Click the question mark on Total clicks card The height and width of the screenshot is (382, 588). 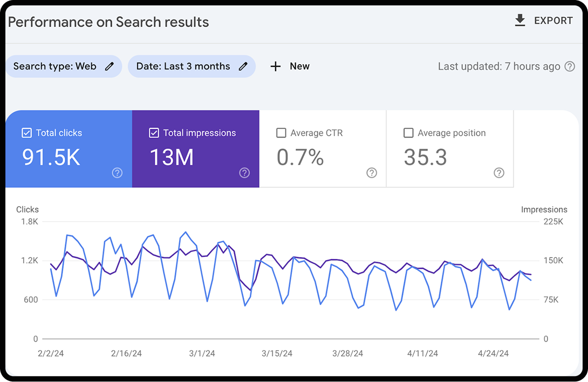(x=117, y=173)
